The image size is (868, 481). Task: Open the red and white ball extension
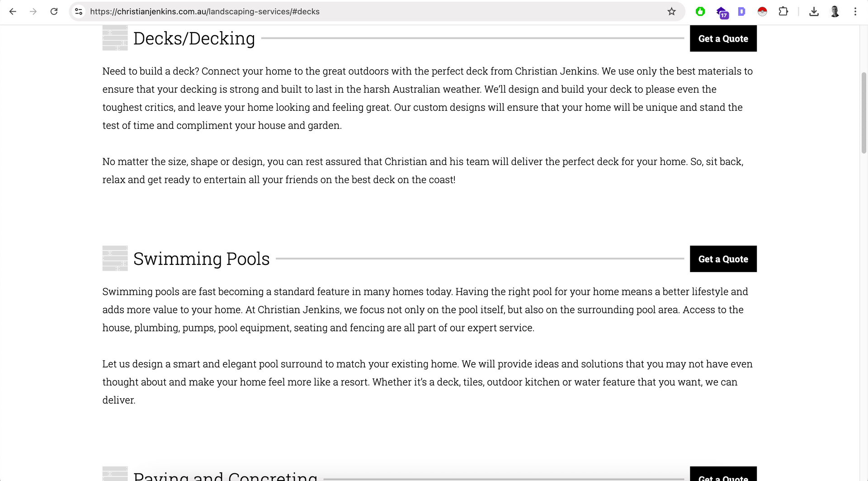(762, 12)
